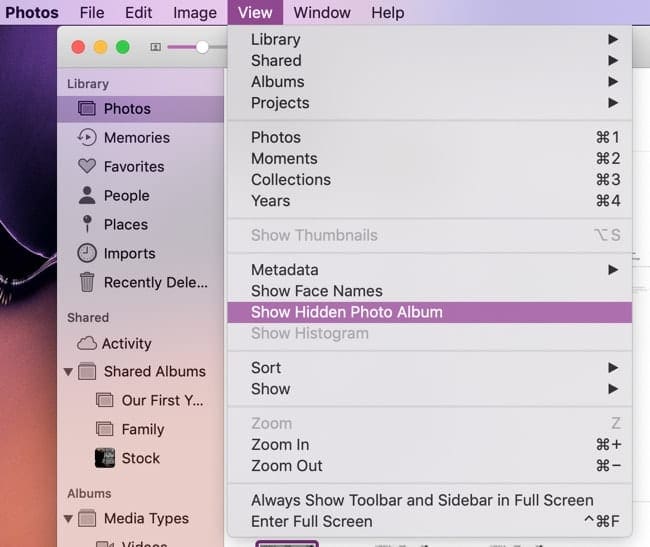The width and height of the screenshot is (650, 547).
Task: Open the Shared submenu in View menu
Action: click(429, 61)
